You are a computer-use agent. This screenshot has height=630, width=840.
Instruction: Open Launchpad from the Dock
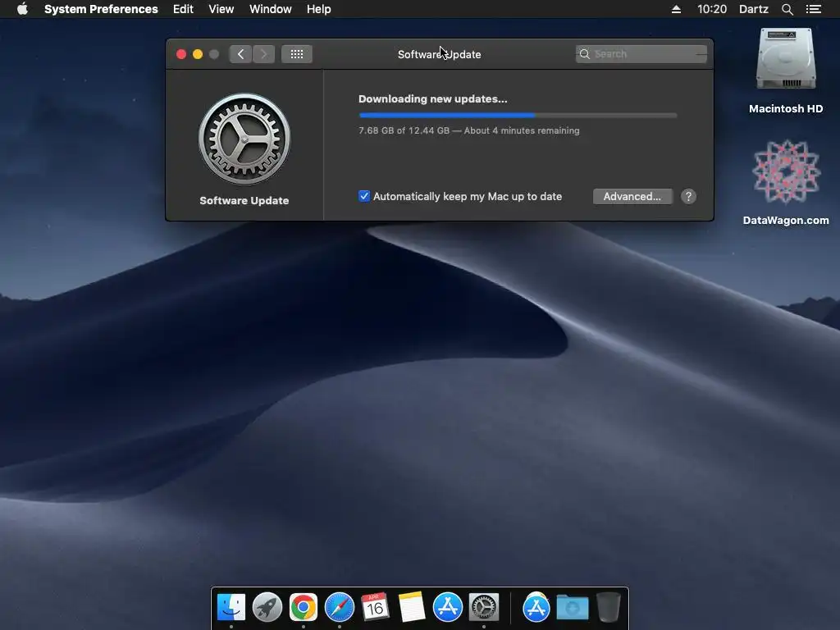267,607
